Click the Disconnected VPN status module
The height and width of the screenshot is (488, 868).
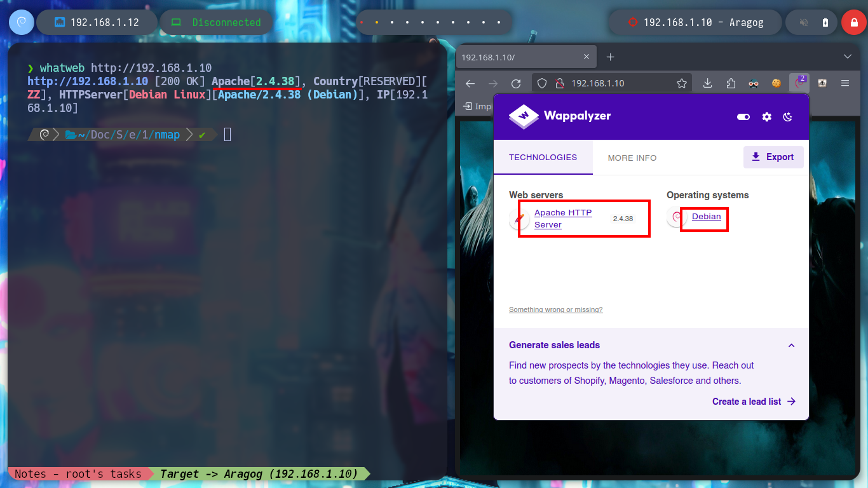216,22
